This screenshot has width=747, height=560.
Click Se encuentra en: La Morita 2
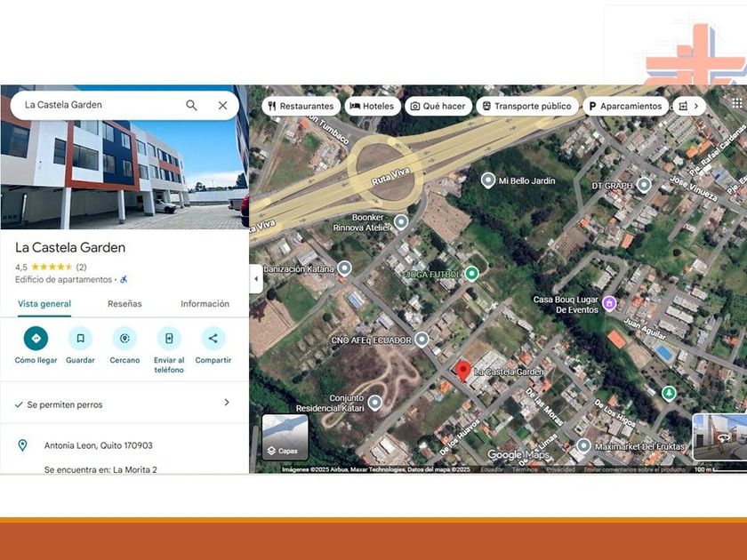[100, 469]
